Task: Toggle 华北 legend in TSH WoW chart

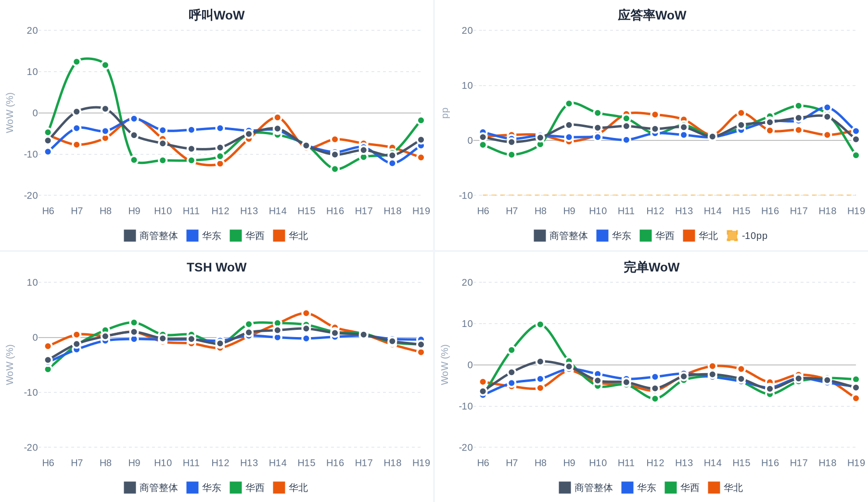Action: click(x=291, y=488)
